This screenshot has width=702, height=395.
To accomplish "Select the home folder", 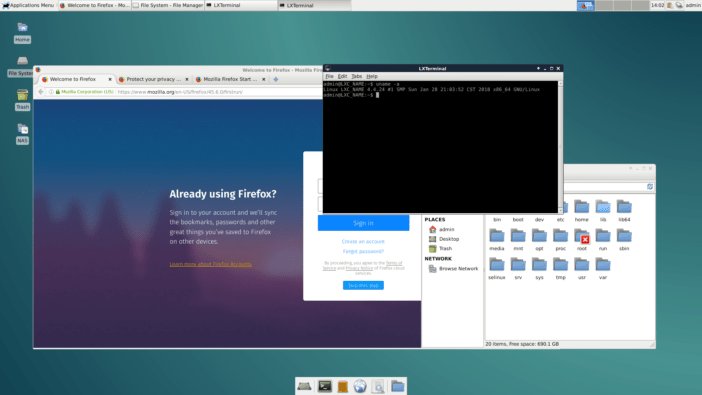I will (582, 211).
